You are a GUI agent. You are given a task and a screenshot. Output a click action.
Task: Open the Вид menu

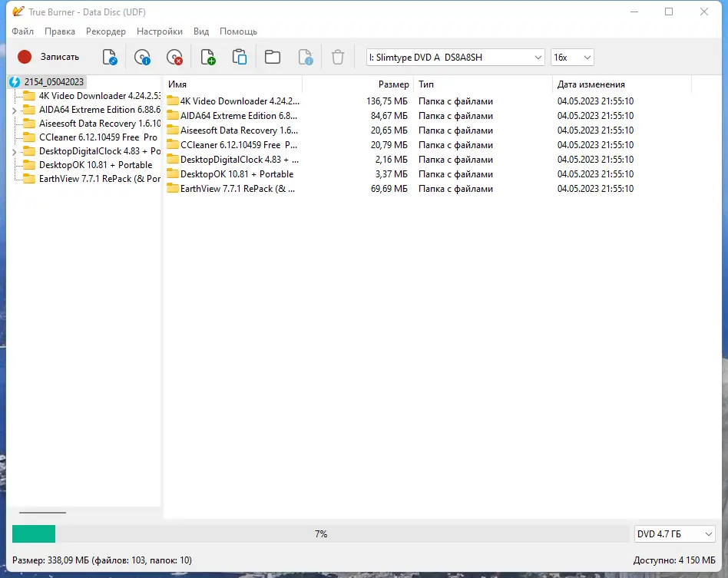tap(201, 31)
